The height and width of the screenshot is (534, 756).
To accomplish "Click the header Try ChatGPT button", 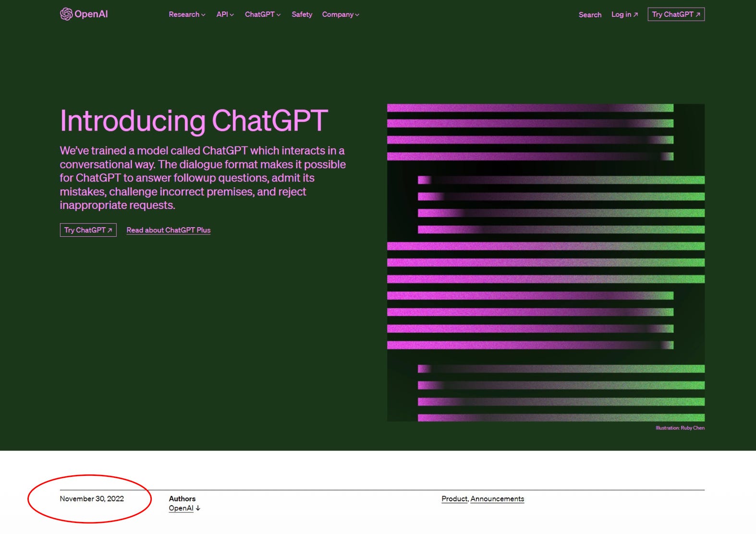I will pyautogui.click(x=676, y=14).
